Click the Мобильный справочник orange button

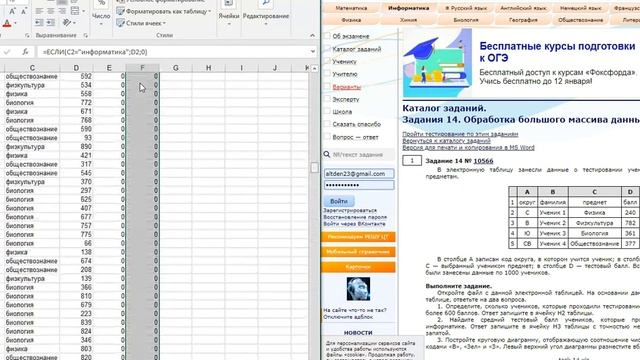click(x=358, y=252)
